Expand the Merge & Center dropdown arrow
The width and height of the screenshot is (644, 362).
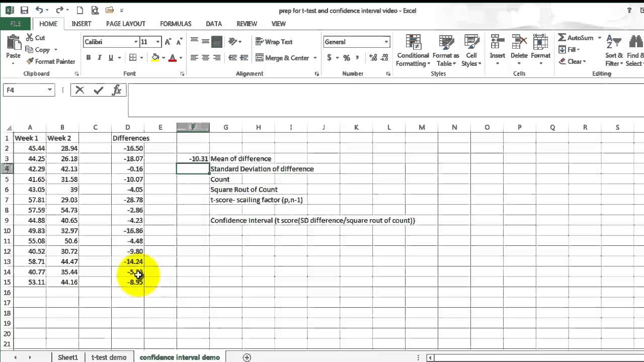[x=315, y=58]
